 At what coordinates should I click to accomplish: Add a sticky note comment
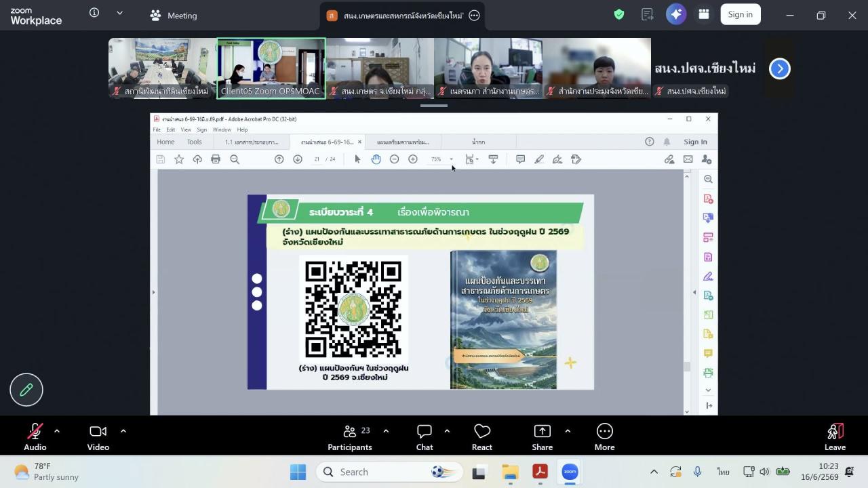point(520,159)
